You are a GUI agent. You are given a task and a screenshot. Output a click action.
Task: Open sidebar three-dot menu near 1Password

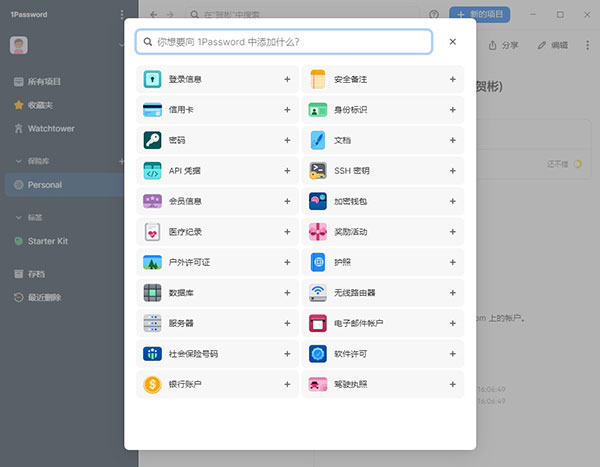coord(122,15)
